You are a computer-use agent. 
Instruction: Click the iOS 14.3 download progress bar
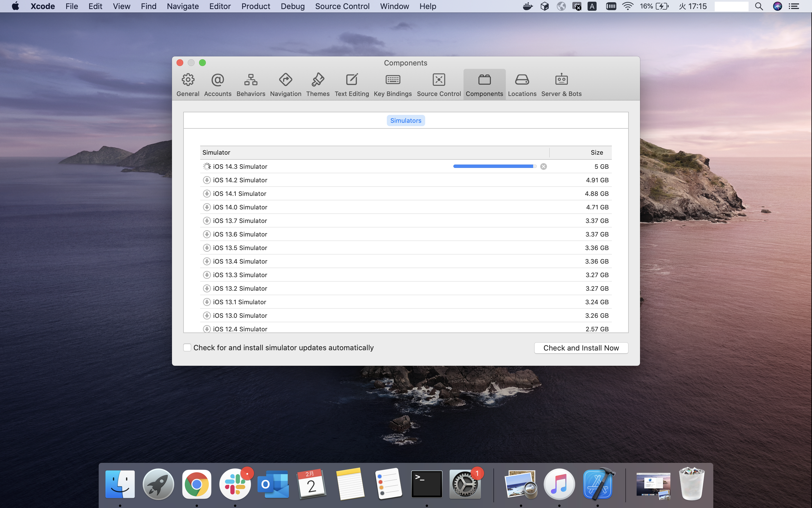(x=495, y=166)
